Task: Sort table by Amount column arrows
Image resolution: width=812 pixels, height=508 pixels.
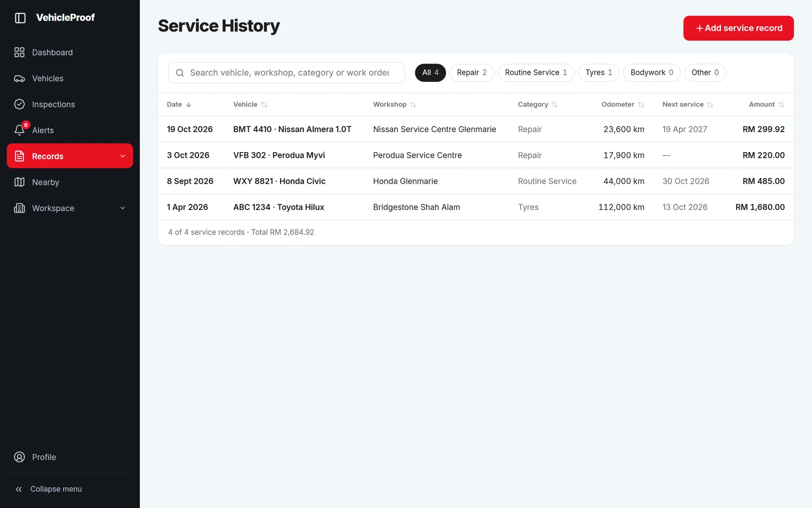Action: coord(781,104)
